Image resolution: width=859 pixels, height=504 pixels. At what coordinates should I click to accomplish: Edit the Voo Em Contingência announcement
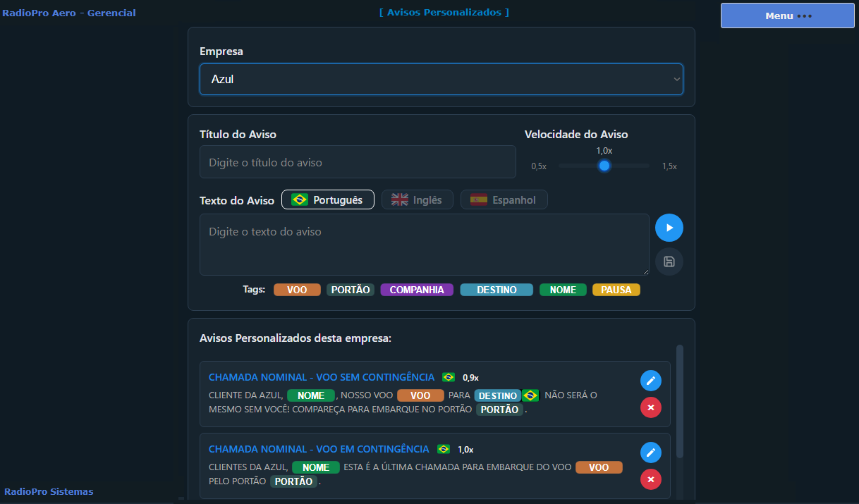pyautogui.click(x=650, y=453)
